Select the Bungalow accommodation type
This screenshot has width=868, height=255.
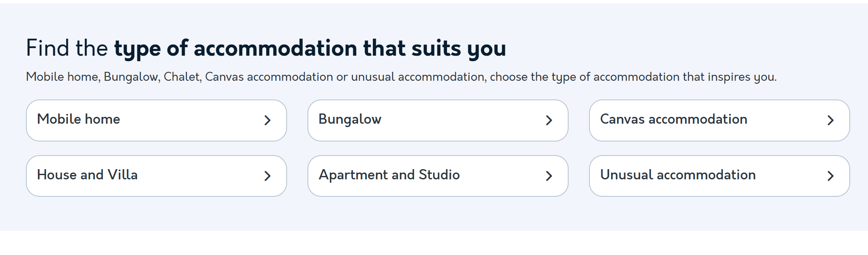pyautogui.click(x=350, y=119)
